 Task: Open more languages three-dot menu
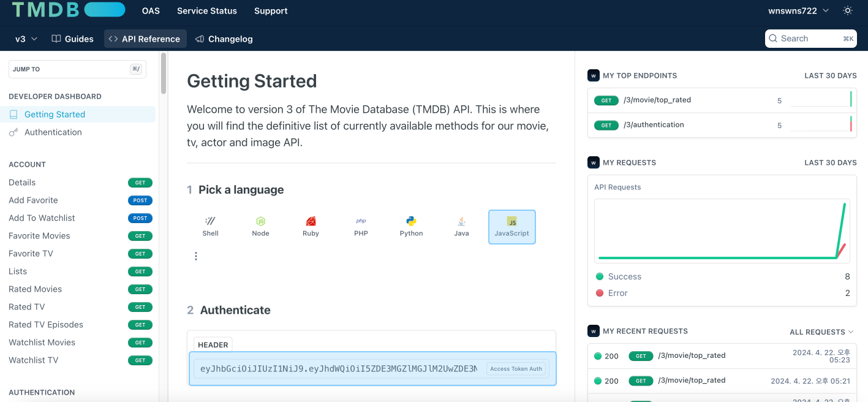(x=196, y=256)
